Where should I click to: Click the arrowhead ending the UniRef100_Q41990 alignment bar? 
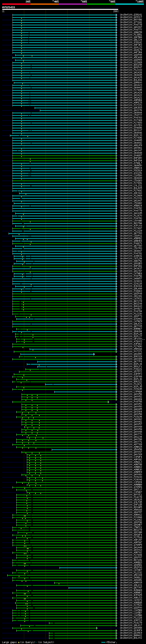(x=94, y=354)
